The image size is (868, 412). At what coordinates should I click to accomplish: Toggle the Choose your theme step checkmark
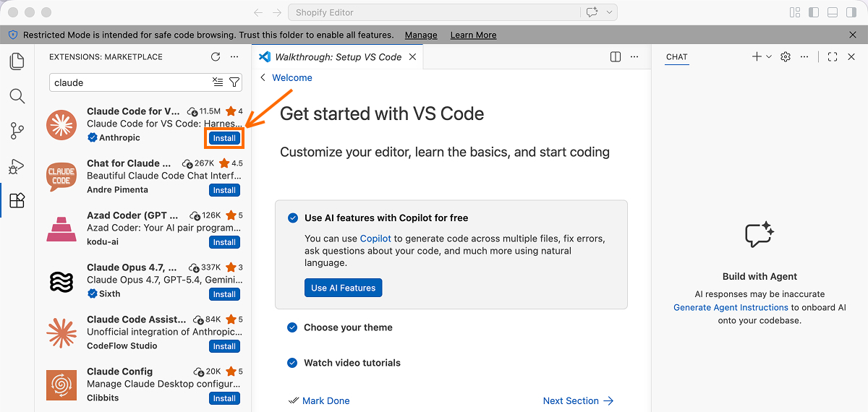click(x=292, y=327)
